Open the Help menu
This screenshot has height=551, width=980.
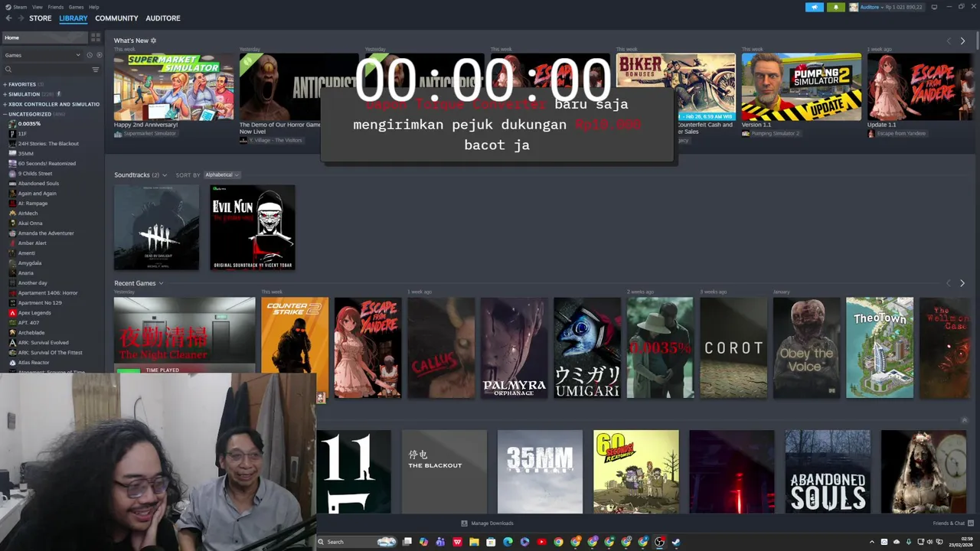click(93, 7)
